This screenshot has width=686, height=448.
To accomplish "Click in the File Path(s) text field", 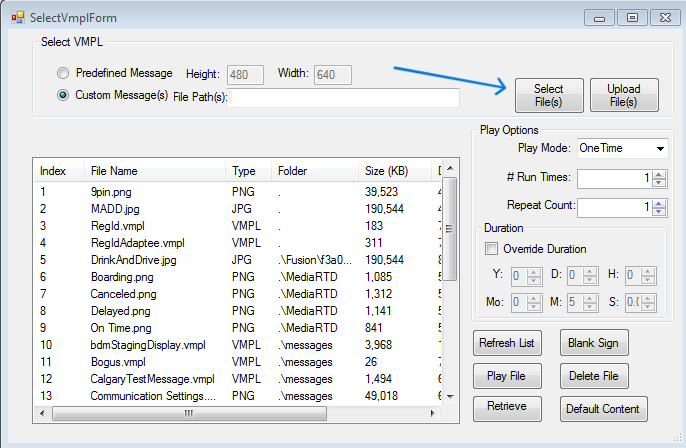I will [345, 97].
